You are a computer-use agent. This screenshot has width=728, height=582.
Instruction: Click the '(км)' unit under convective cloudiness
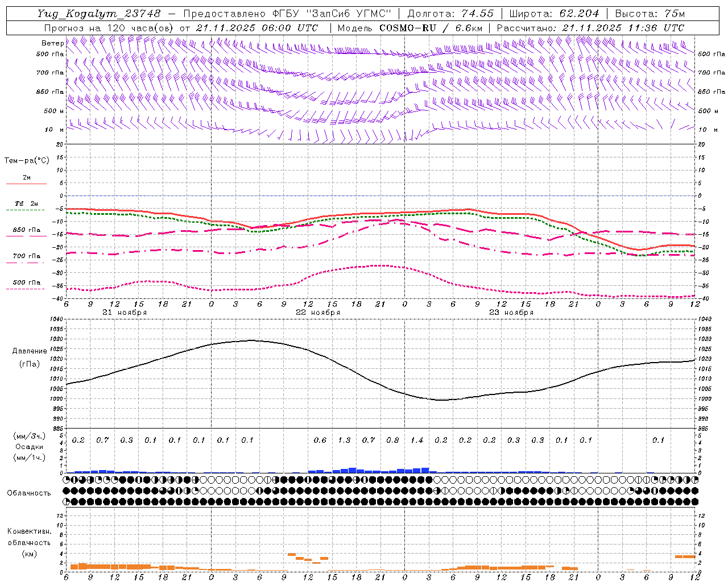point(30,554)
